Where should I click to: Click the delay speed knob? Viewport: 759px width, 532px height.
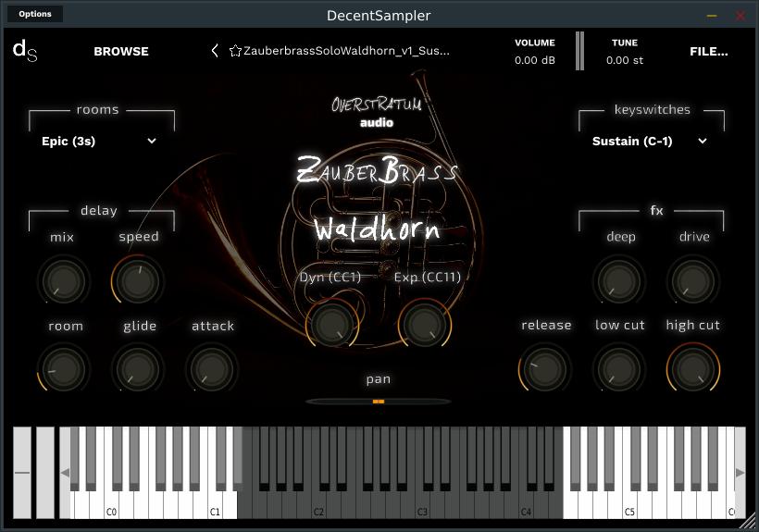(x=138, y=280)
